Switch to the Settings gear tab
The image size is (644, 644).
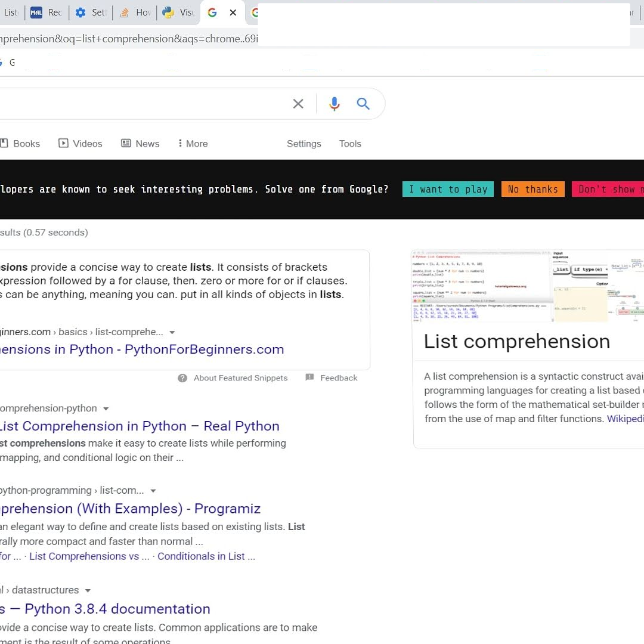(x=91, y=13)
